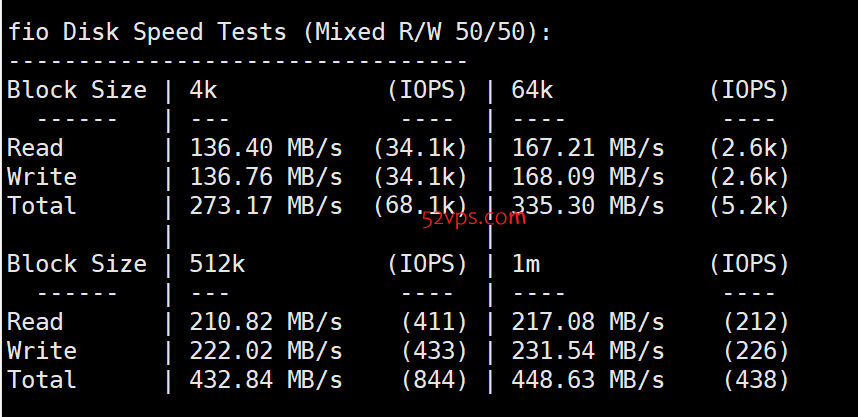Click the 64k total speed 335.30 MB/s
Screen dimensions: 858x417
tap(588, 206)
